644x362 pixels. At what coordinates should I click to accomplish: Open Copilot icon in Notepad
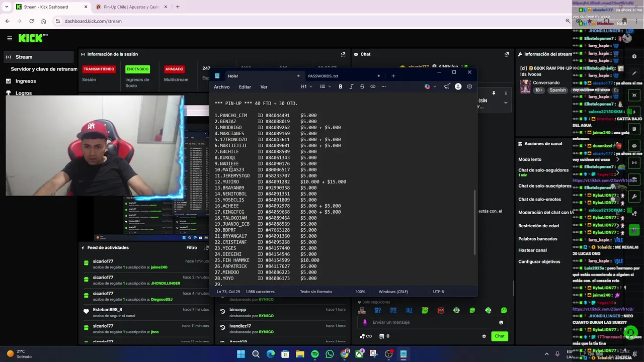[x=427, y=86]
